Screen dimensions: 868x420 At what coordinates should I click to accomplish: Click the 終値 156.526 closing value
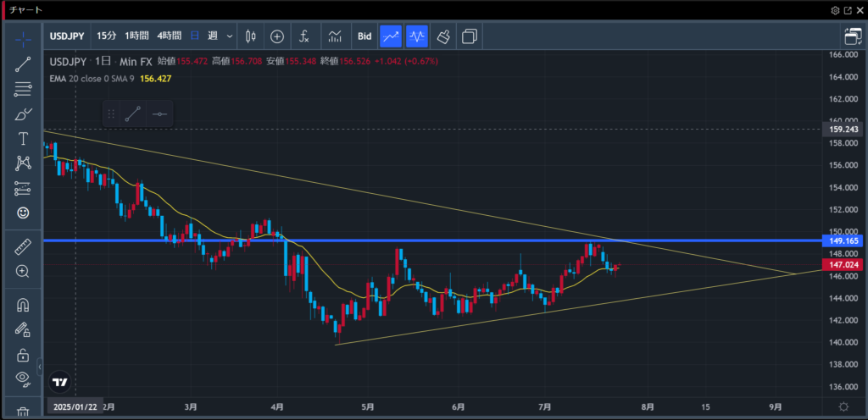(344, 61)
